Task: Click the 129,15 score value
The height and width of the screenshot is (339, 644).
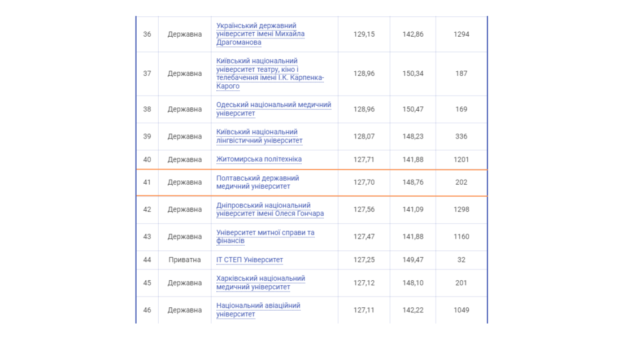Action: (364, 34)
